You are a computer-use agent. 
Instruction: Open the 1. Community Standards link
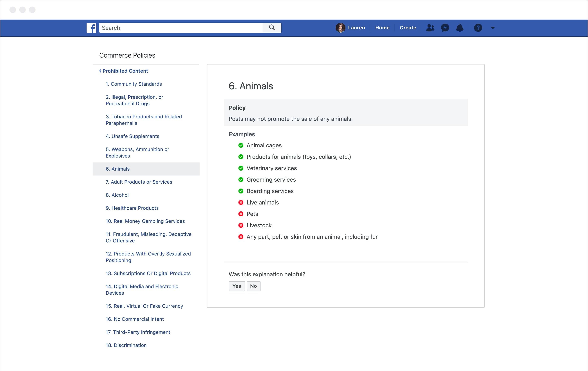(x=134, y=84)
